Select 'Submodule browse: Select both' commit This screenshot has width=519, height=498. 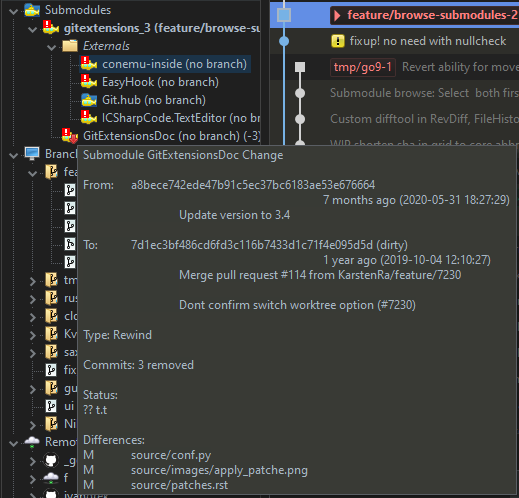(424, 93)
